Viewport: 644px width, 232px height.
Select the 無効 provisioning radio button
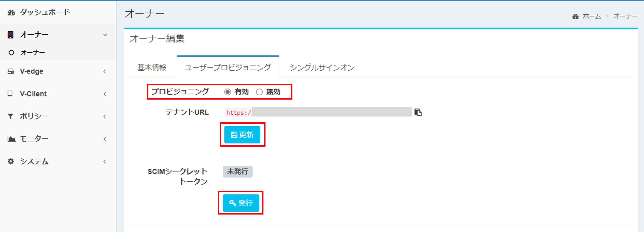(x=259, y=92)
